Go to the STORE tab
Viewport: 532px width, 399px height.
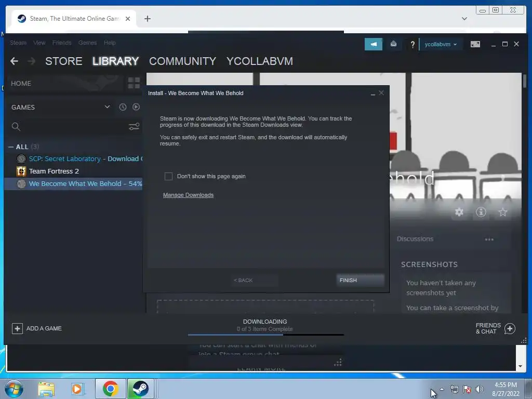64,61
